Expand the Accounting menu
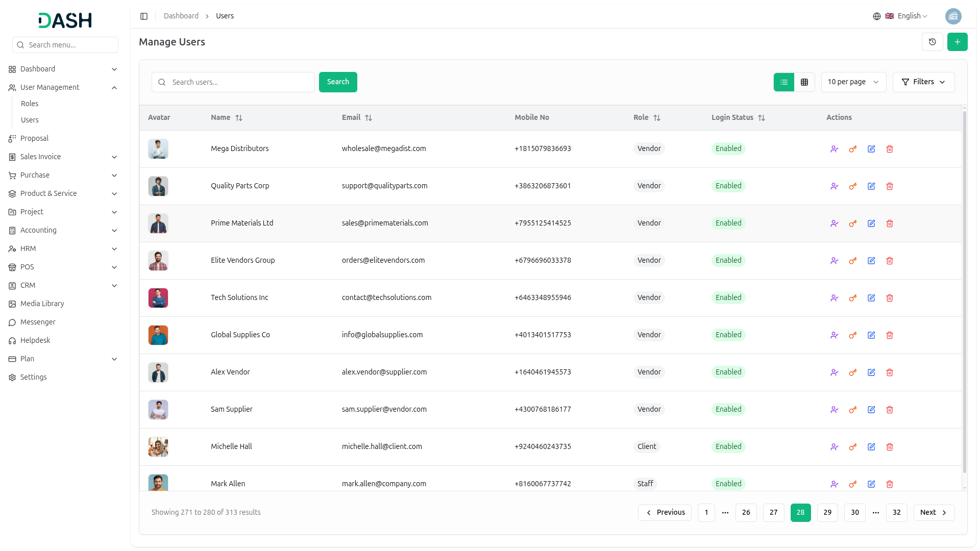980x551 pixels. coord(63,231)
